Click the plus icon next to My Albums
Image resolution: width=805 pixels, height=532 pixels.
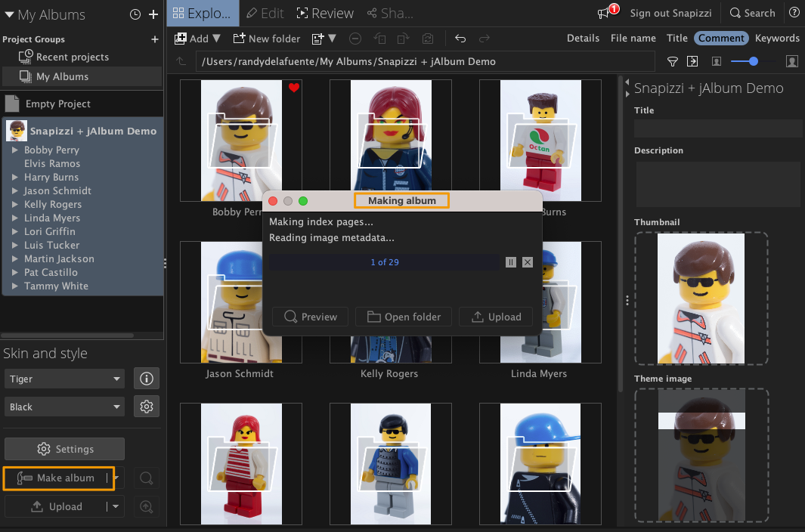153,14
